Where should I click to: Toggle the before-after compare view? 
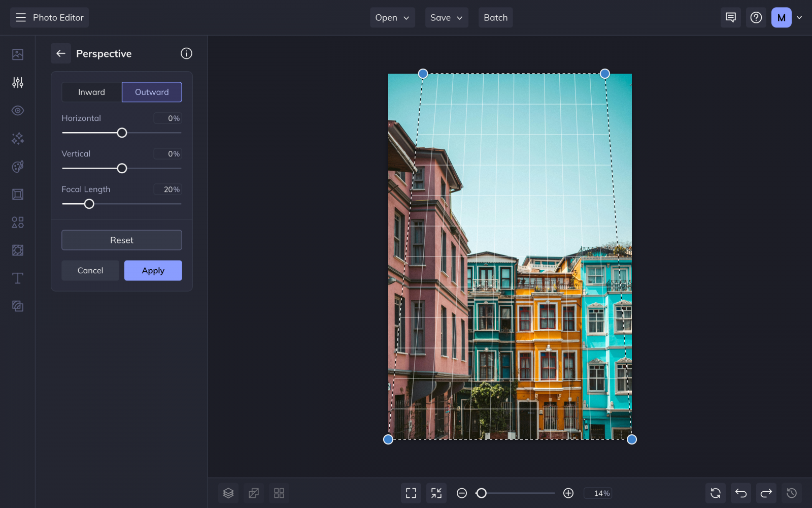coord(254,493)
